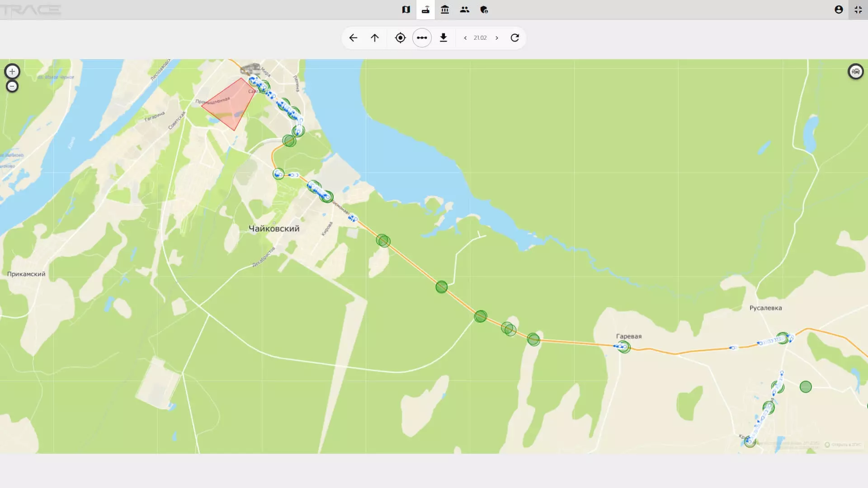Go to the next date
868x488 pixels.
pos(497,38)
